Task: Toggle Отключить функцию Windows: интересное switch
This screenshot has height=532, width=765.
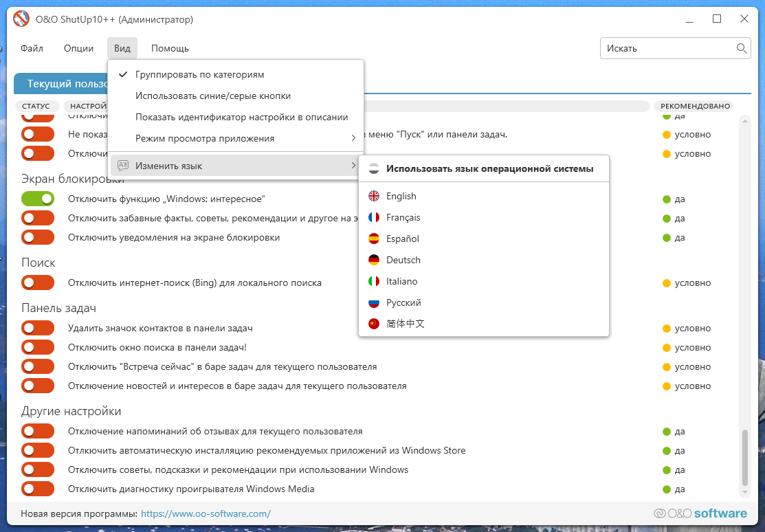Action: coord(38,199)
